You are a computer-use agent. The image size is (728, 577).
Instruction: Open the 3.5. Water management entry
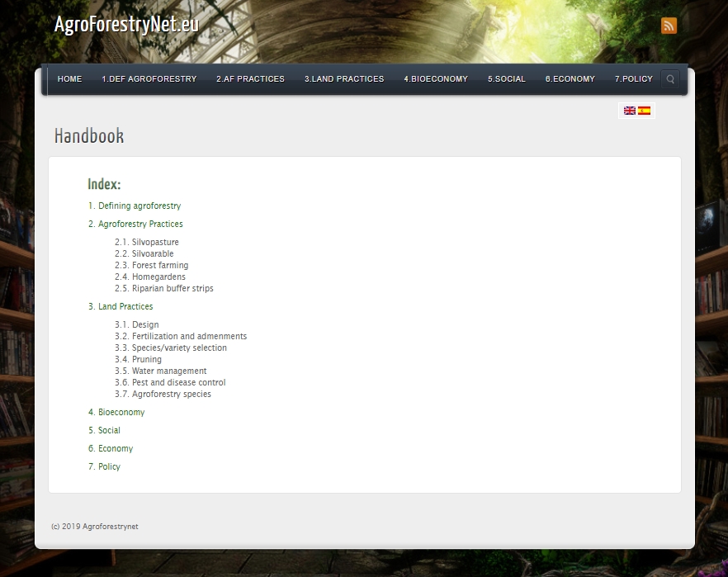coord(161,371)
